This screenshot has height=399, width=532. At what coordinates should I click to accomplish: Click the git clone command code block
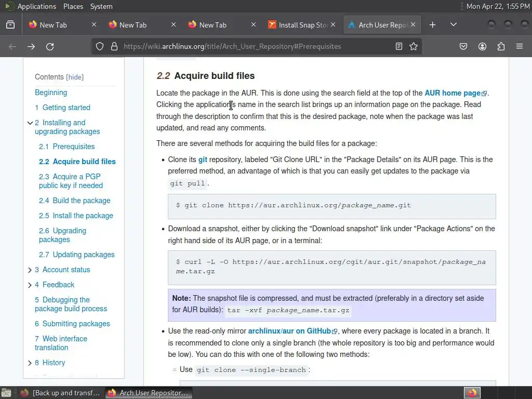[332, 206]
